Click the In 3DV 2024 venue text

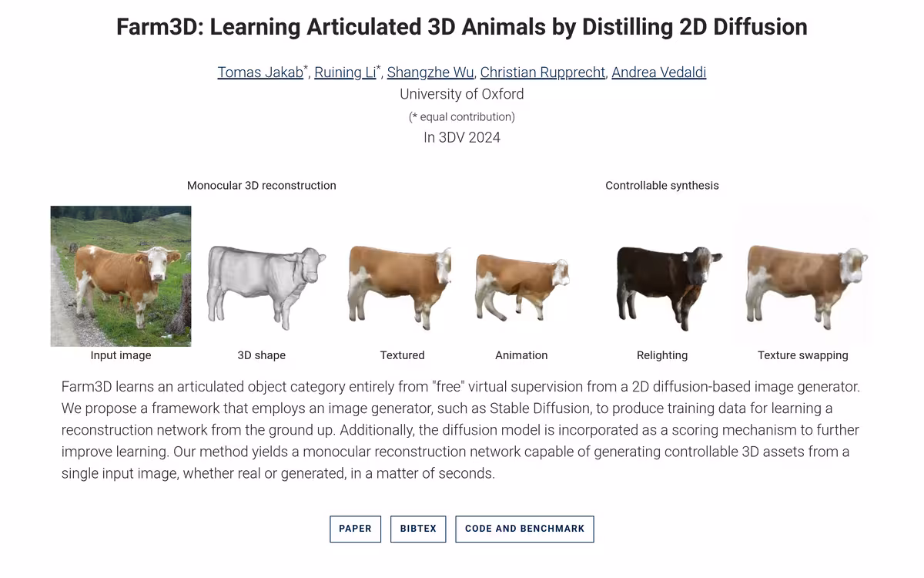pyautogui.click(x=462, y=138)
